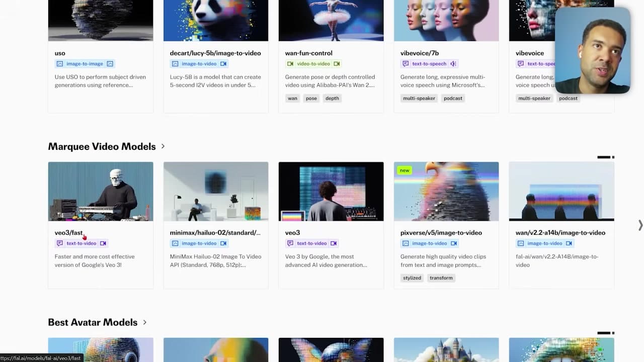The height and width of the screenshot is (362, 644).
Task: Click right image icon on uso tag
Action: 110,64
